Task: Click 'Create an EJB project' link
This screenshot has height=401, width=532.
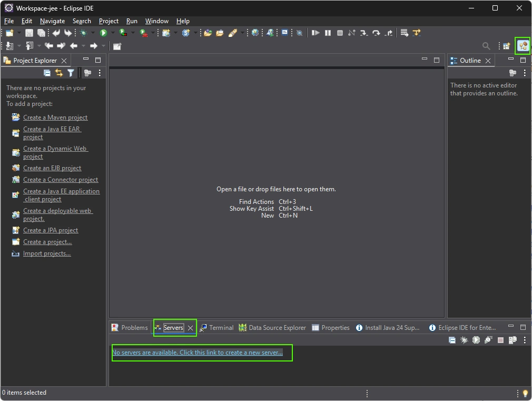Action: click(52, 168)
